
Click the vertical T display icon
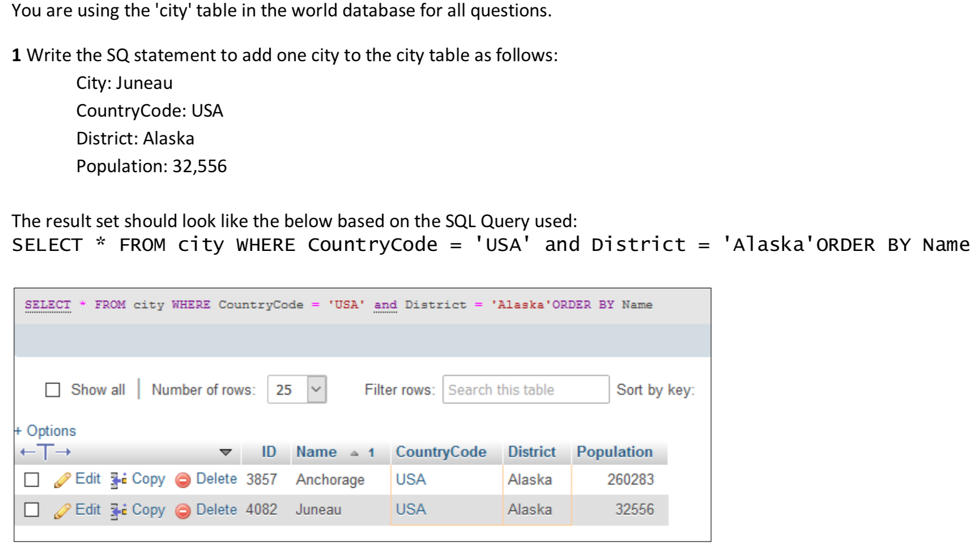(x=45, y=452)
